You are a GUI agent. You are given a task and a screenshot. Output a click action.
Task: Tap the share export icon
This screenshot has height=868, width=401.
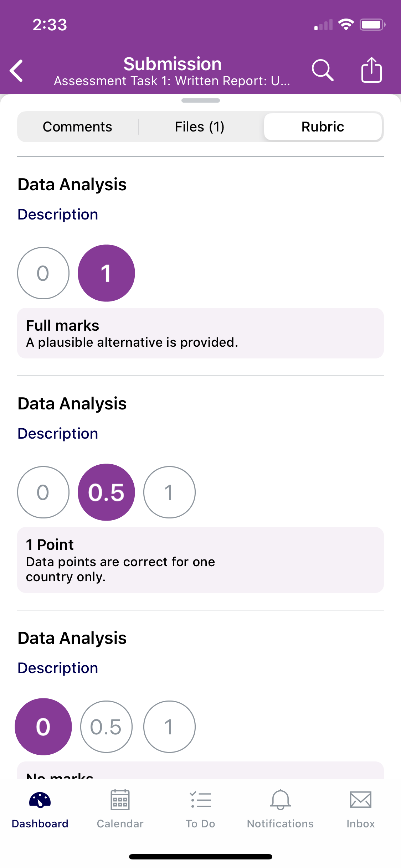click(371, 70)
